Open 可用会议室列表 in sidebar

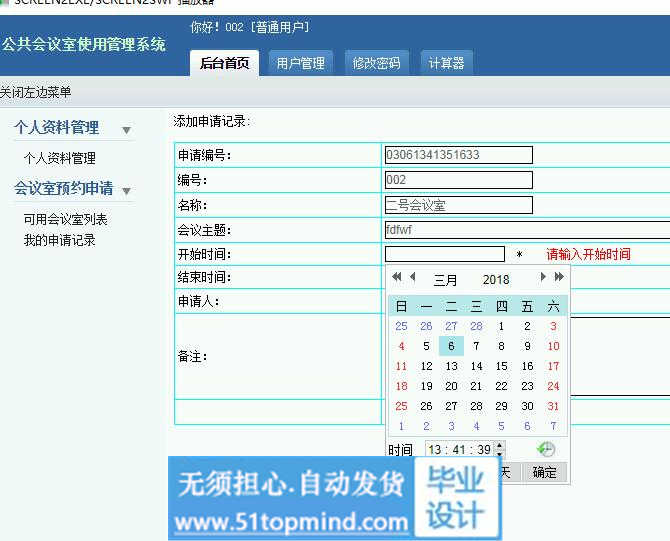click(65, 219)
